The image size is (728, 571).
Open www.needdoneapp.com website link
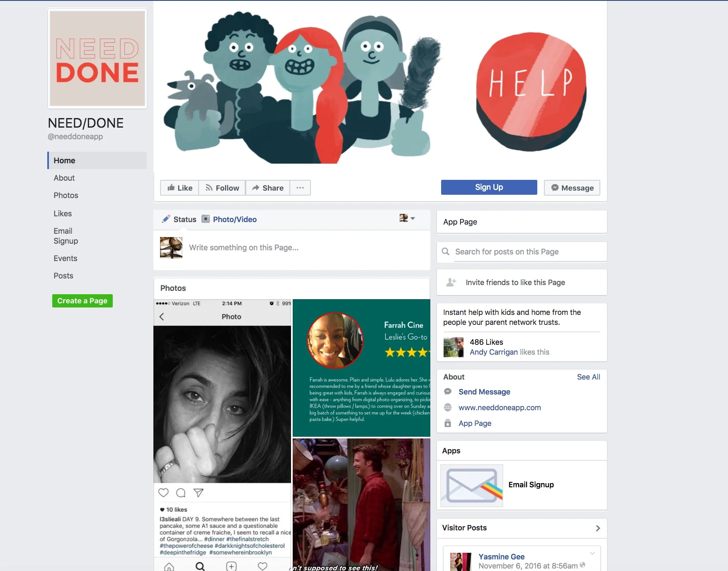[500, 407]
